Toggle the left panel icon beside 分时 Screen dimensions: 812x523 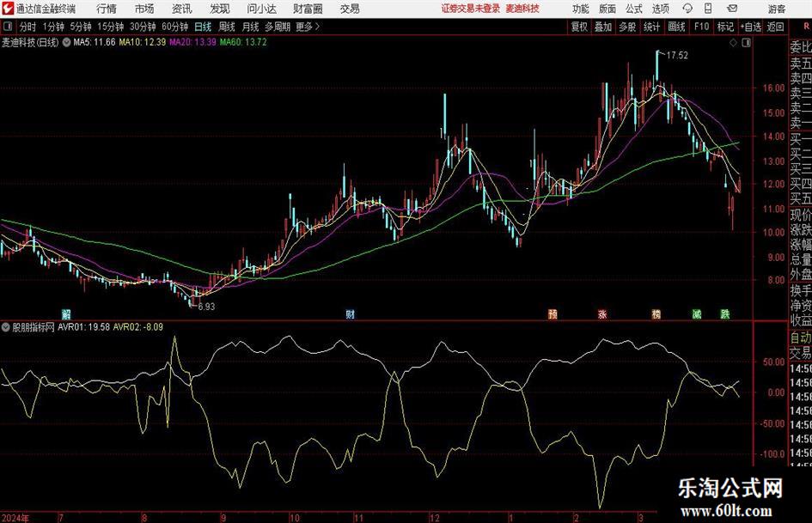coord(7,27)
